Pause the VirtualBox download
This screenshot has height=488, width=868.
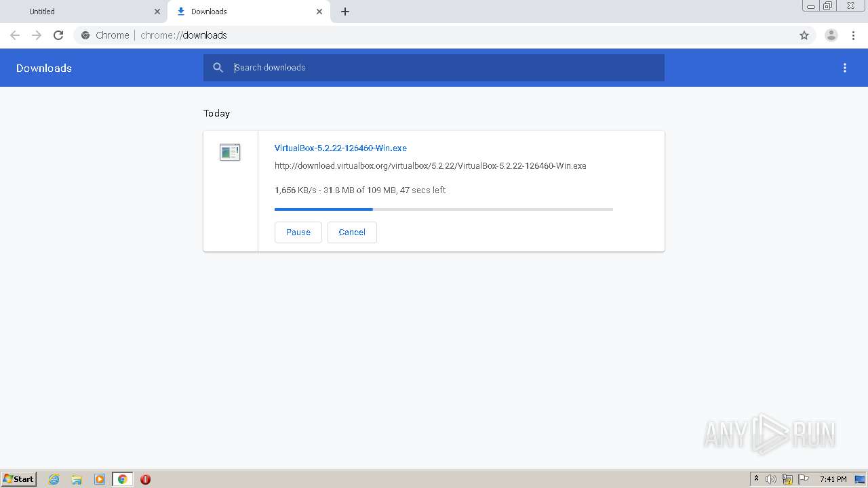(x=298, y=232)
